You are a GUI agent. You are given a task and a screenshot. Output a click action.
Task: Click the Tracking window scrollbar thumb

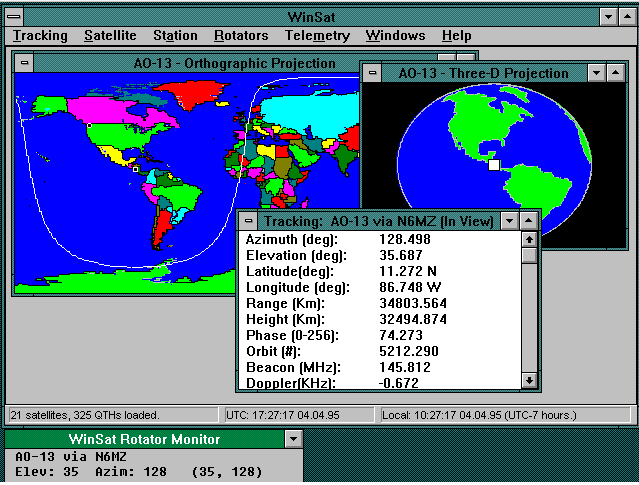[x=529, y=256]
